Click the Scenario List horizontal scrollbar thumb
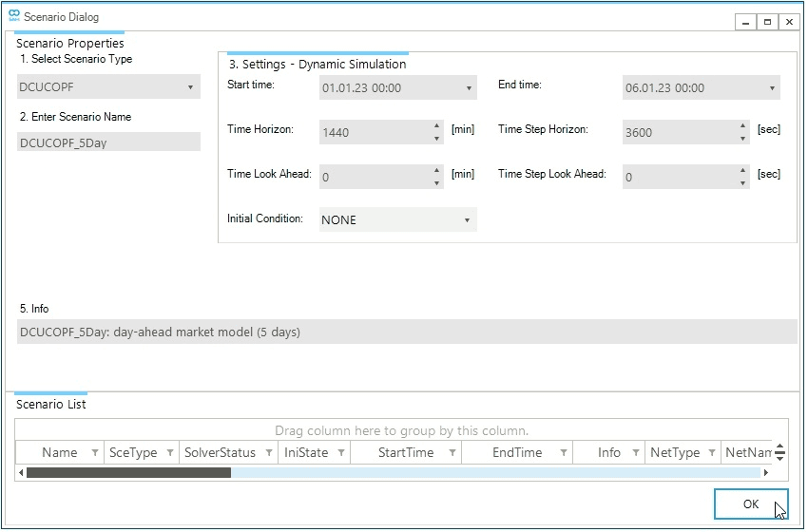Image resolution: width=808 pixels, height=532 pixels. (x=128, y=472)
